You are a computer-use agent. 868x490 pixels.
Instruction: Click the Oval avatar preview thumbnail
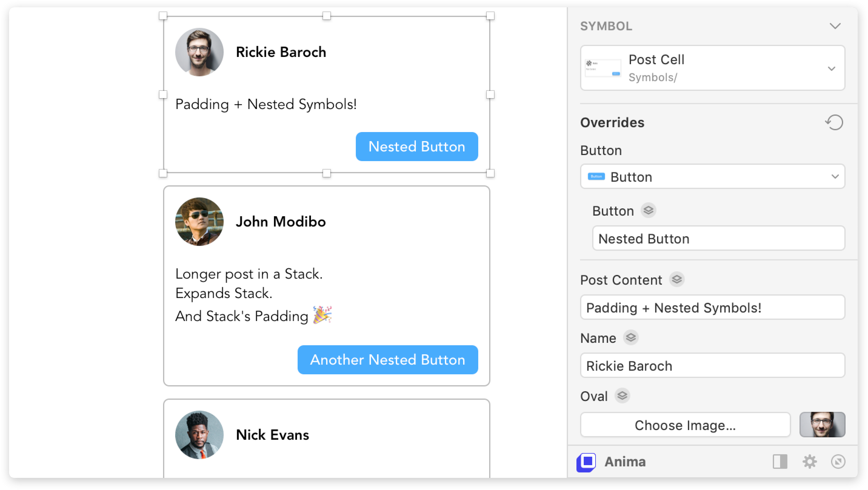point(822,425)
